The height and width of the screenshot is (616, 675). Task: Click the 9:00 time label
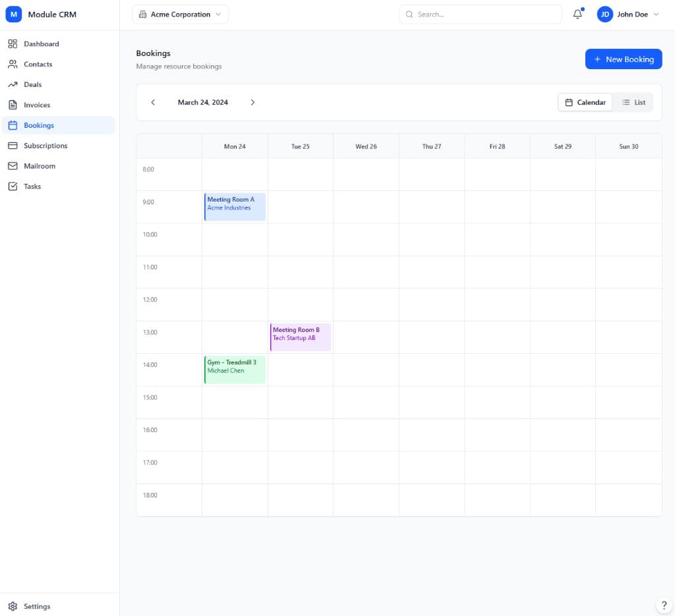[x=148, y=202]
